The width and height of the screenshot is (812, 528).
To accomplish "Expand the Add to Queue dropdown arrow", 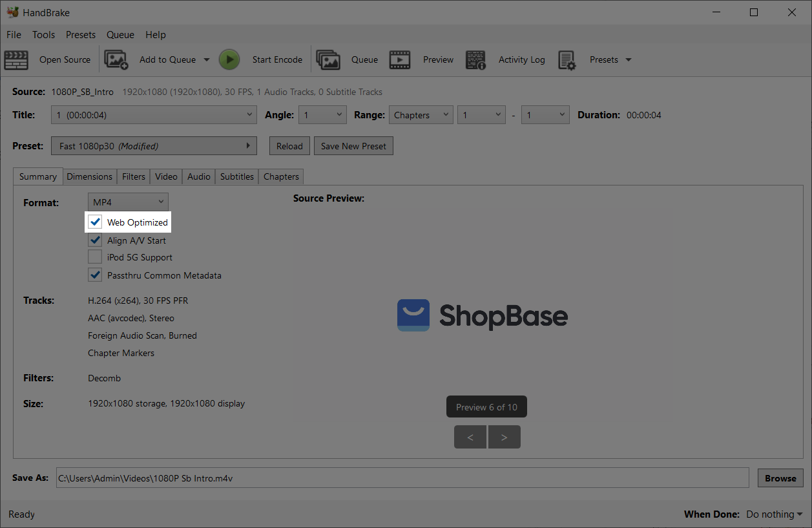I will pos(207,59).
